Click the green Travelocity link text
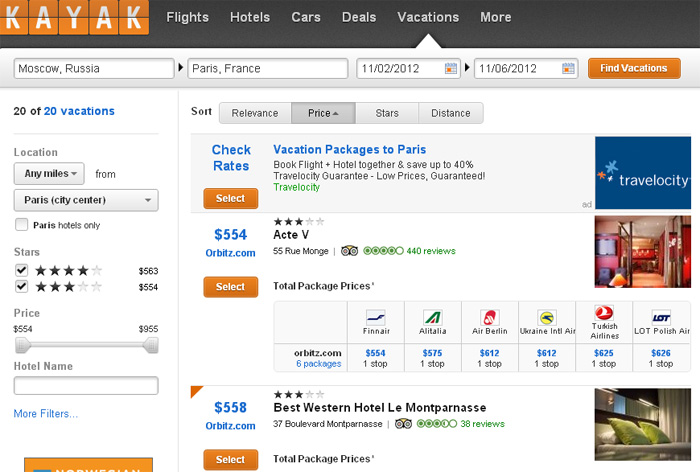Viewport: 700px width, 472px height. click(x=296, y=187)
